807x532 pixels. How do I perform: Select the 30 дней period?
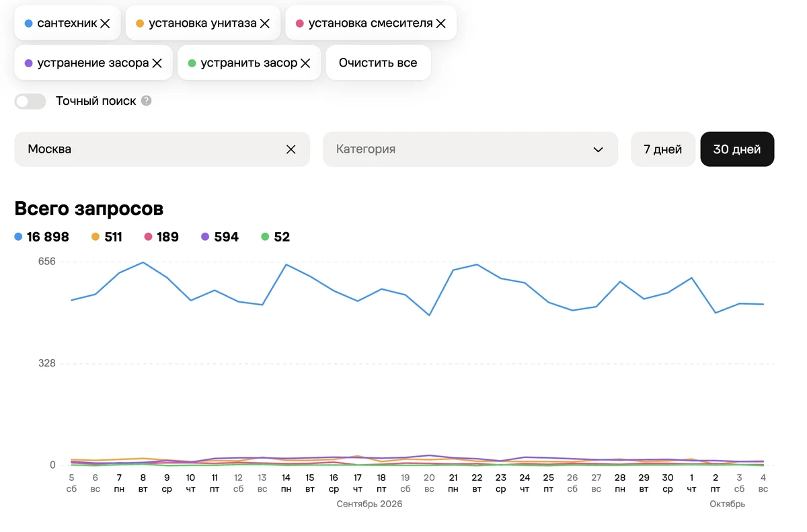click(x=737, y=149)
